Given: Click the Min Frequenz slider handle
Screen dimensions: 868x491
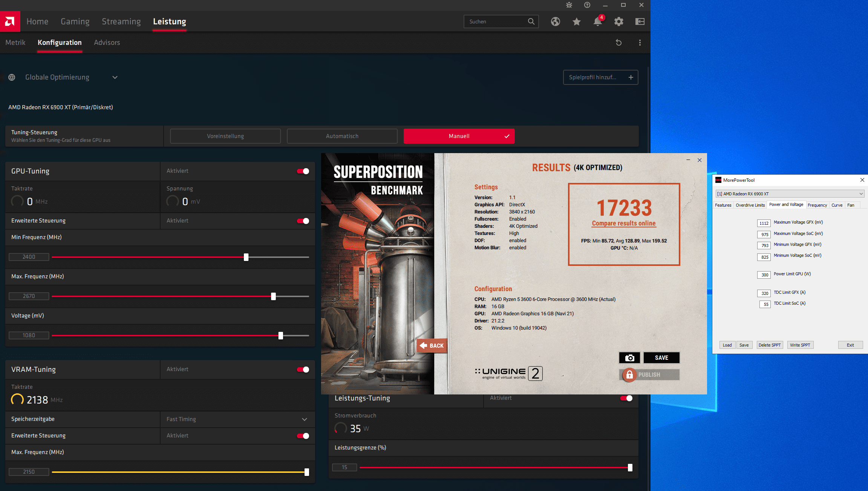Looking at the screenshot, I should [x=246, y=257].
